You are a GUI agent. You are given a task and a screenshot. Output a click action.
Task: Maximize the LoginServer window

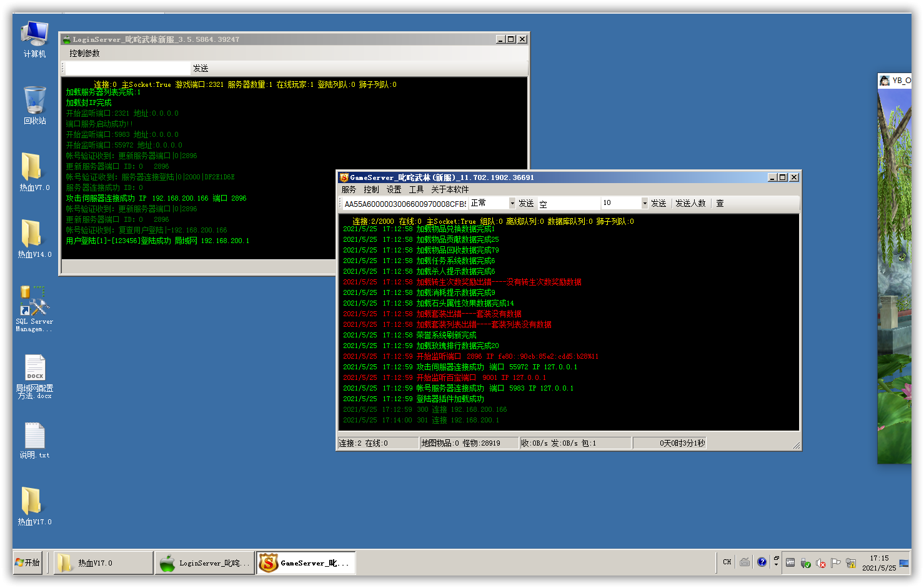pos(511,39)
